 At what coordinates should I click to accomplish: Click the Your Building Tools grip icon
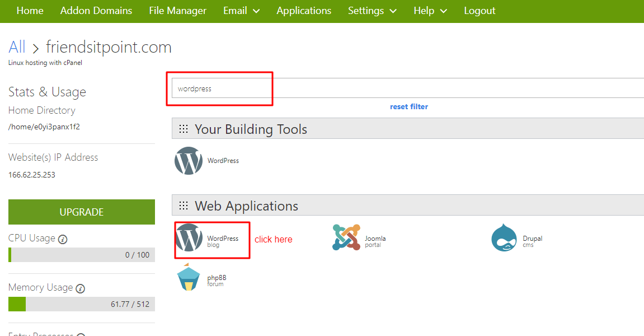coord(184,129)
